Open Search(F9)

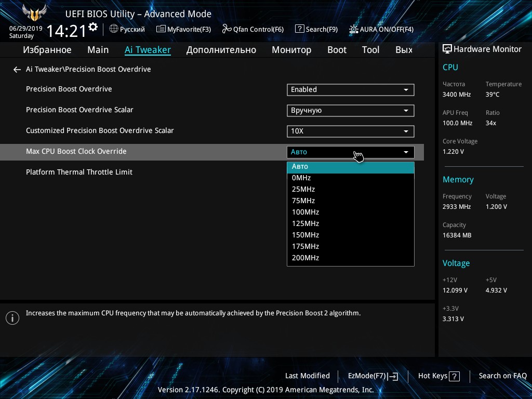[x=316, y=29]
